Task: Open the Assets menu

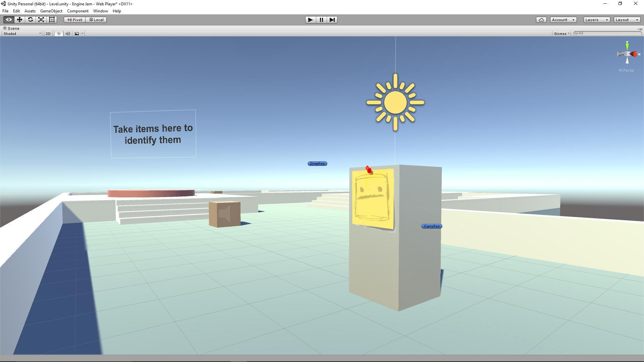Action: tap(30, 11)
